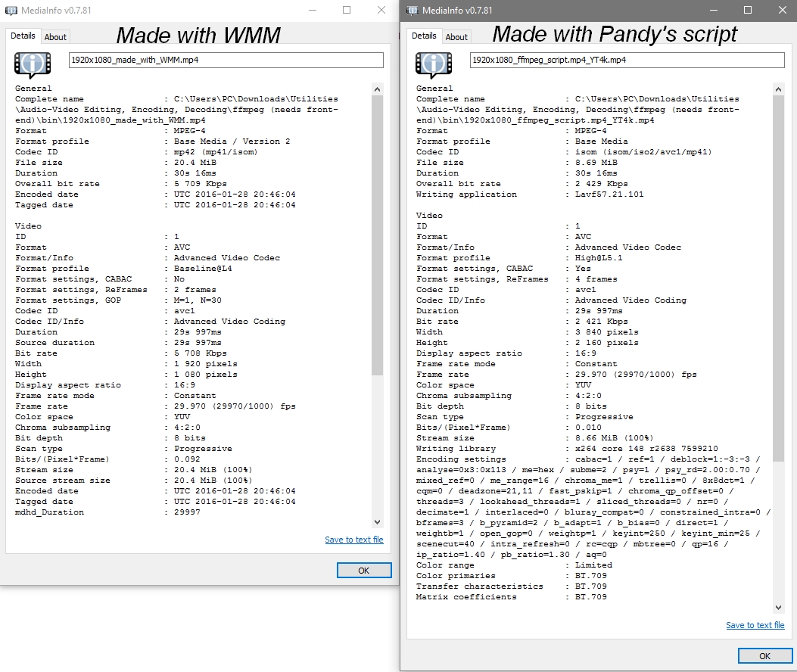797x672 pixels.
Task: Click the scroll up arrow in the right window
Action: (778, 89)
